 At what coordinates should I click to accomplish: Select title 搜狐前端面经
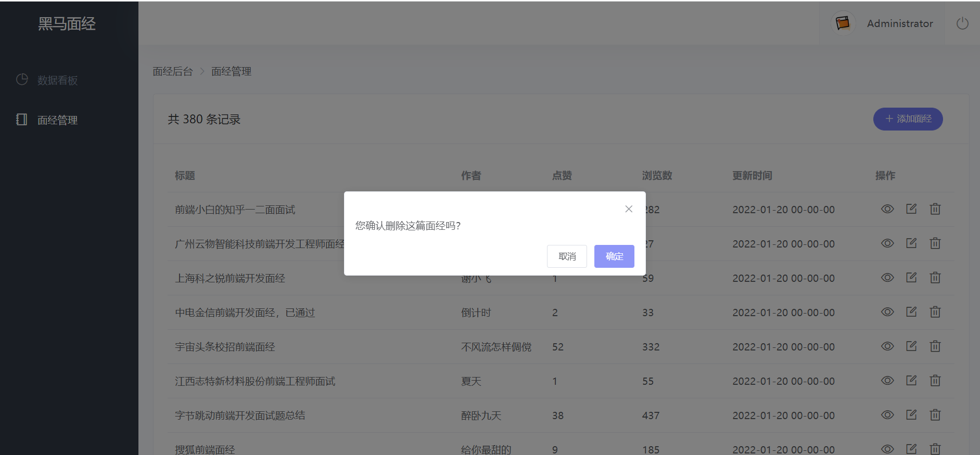click(205, 450)
